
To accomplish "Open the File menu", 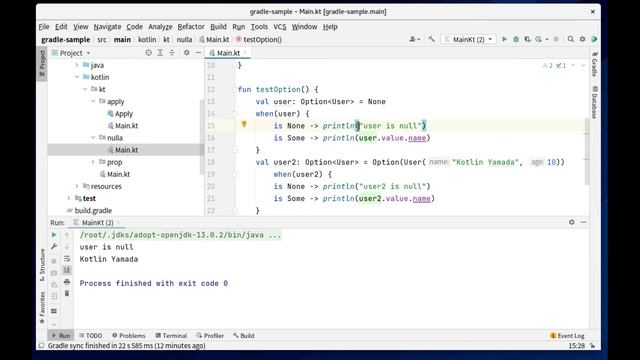I will 44,27.
